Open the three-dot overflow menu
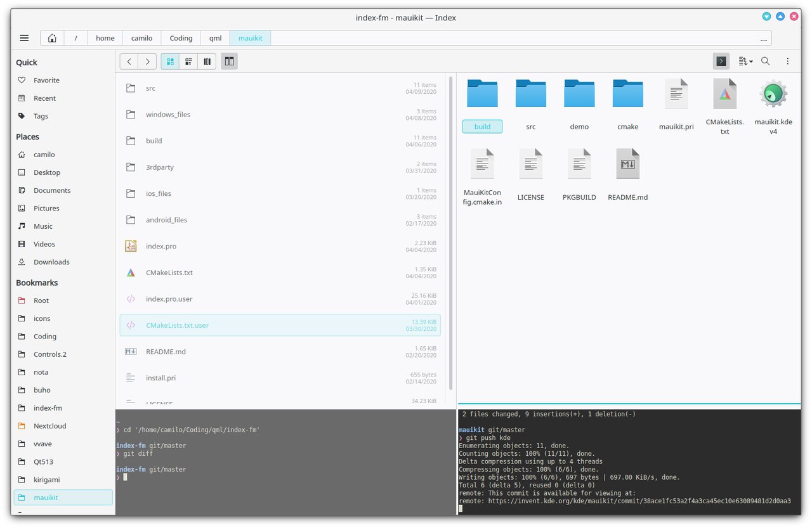 click(x=788, y=61)
